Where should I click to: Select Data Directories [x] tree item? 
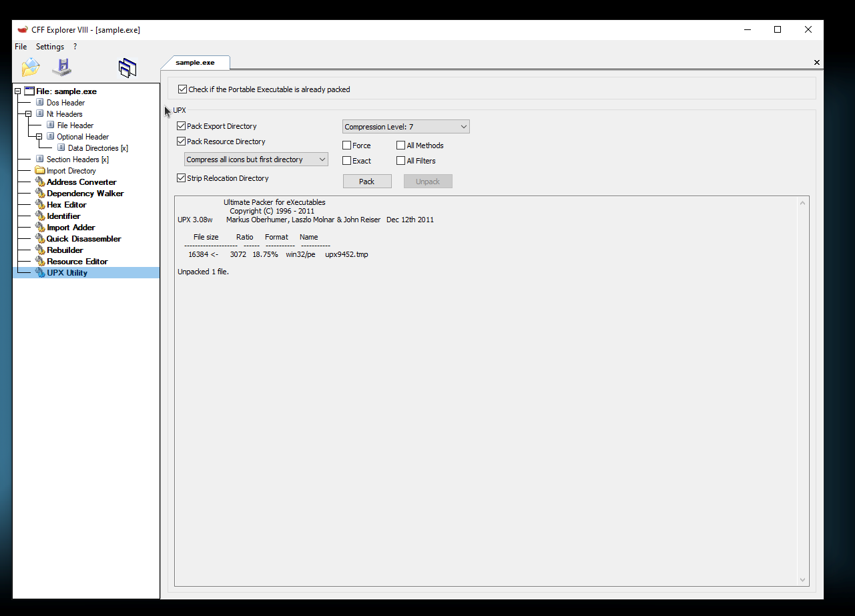[x=98, y=148]
